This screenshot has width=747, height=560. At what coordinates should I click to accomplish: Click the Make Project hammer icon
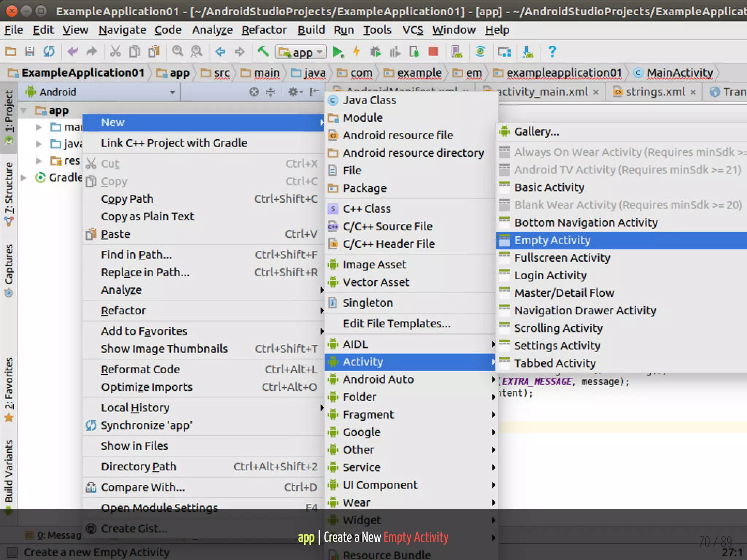pos(263,51)
